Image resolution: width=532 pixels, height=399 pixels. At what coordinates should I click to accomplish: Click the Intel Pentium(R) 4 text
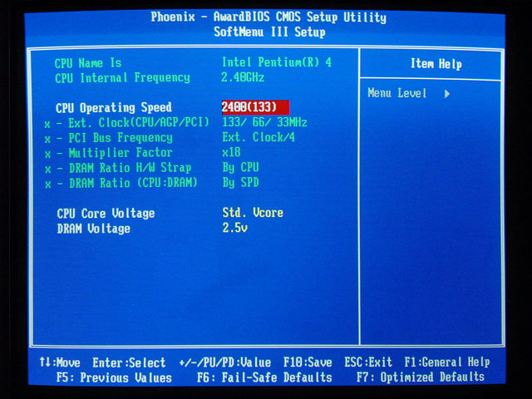(x=277, y=62)
